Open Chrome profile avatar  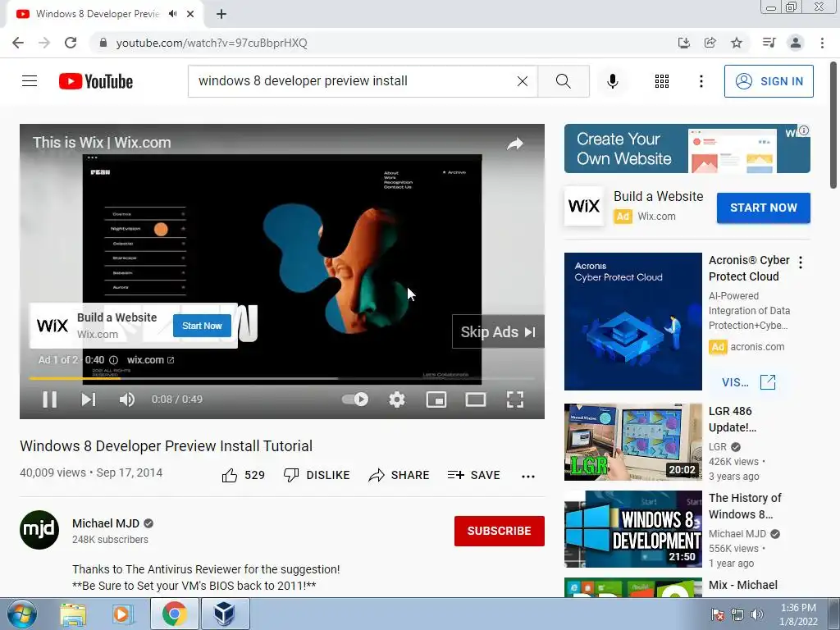coord(796,43)
